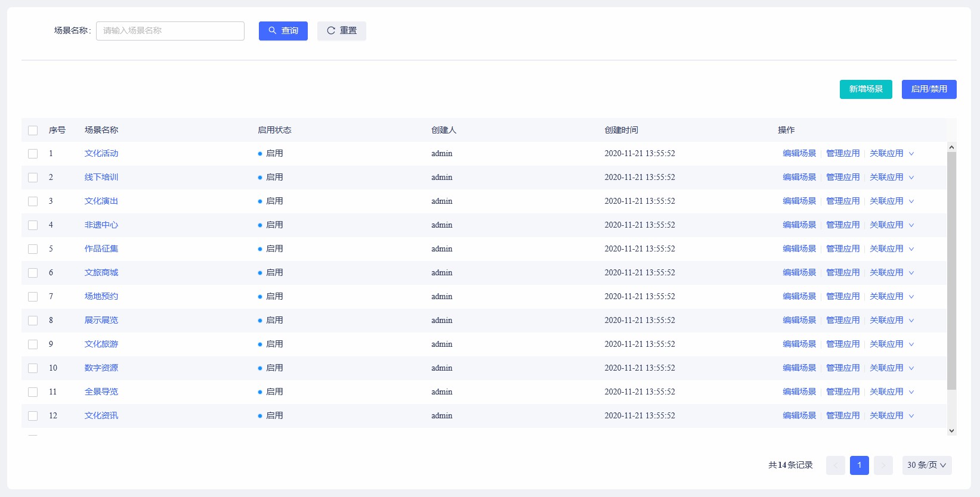Open the 文化活动 scene name link
Screen dimensions: 980x497
pos(101,153)
